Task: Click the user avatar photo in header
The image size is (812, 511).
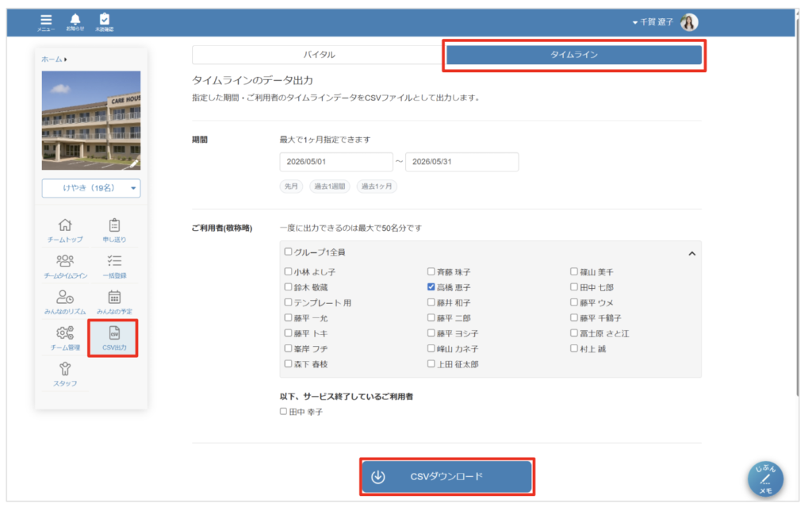Action: [689, 22]
